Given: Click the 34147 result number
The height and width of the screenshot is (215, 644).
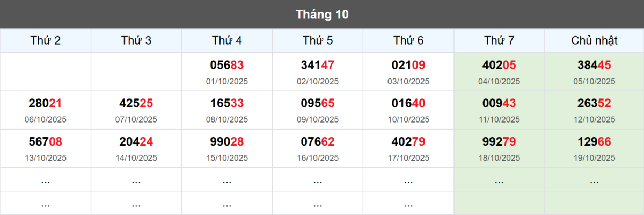Looking at the screenshot, I should (317, 66).
